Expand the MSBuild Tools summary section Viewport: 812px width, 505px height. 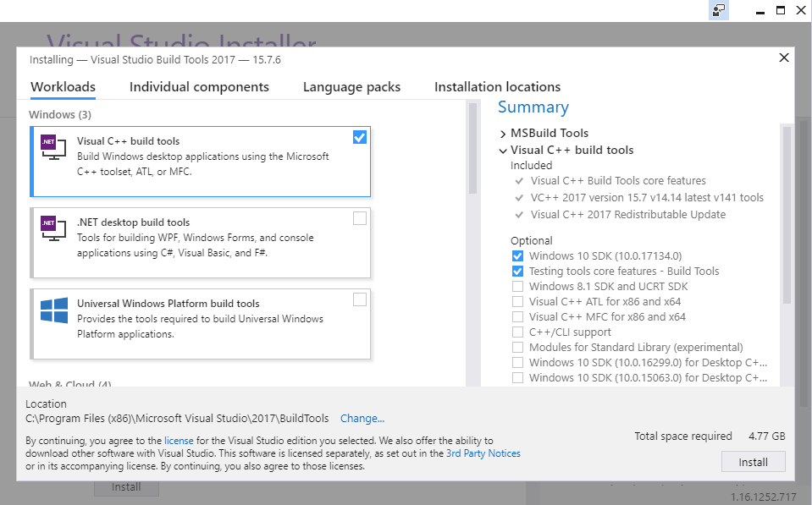click(x=503, y=134)
